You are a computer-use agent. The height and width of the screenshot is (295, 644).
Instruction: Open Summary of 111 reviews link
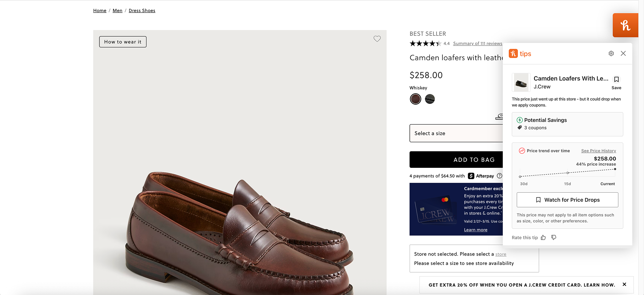[478, 44]
